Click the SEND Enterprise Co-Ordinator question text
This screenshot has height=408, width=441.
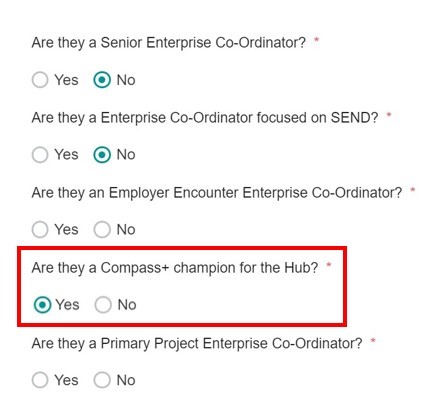pos(205,118)
